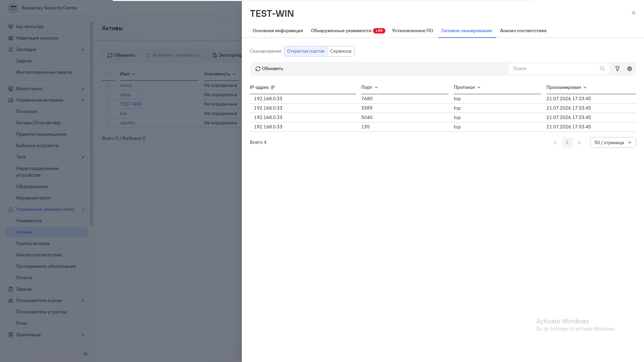Select the Открытых портов scan toggle

[306, 51]
